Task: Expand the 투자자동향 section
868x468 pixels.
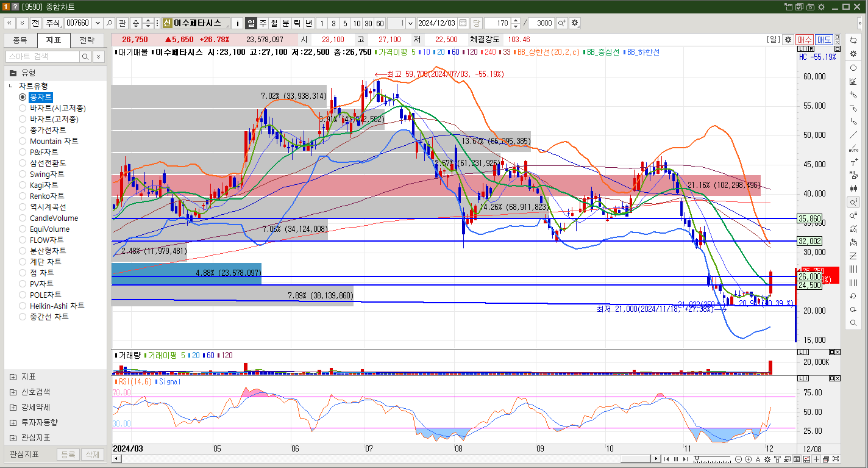Action: [13, 422]
